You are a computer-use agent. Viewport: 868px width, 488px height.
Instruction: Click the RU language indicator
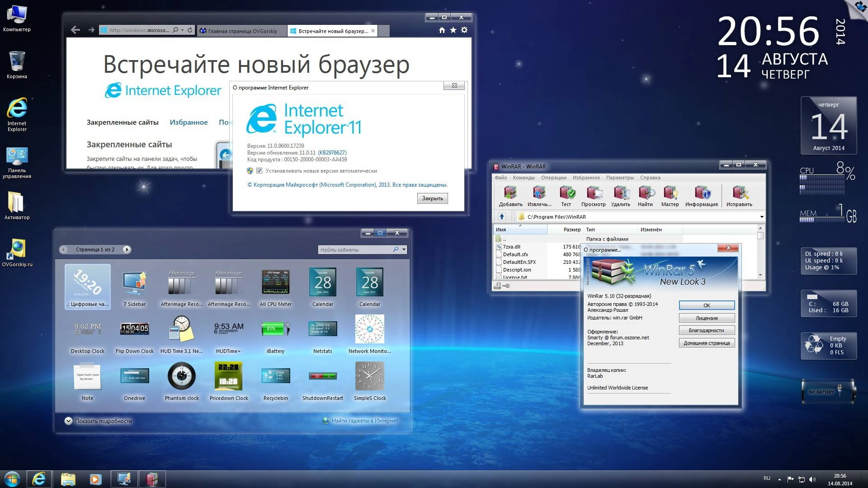tap(767, 478)
